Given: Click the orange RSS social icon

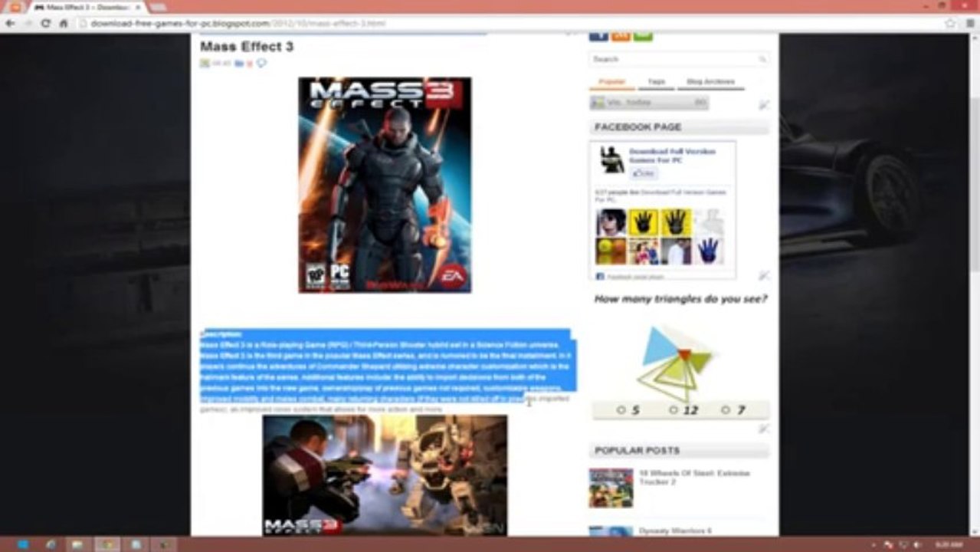Looking at the screenshot, I should 621,35.
